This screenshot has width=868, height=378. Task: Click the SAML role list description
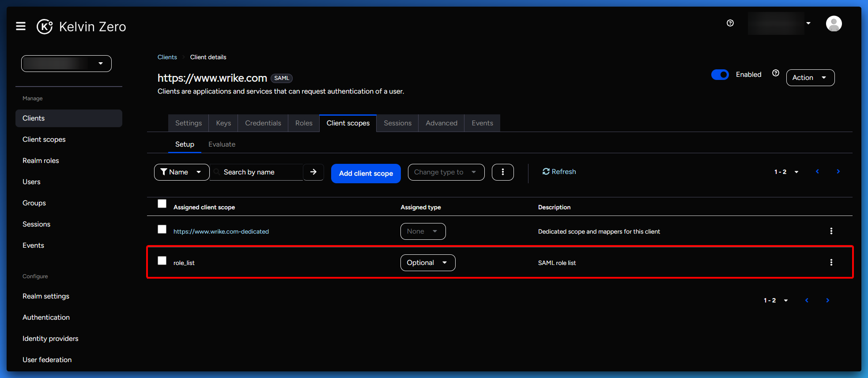click(x=557, y=263)
